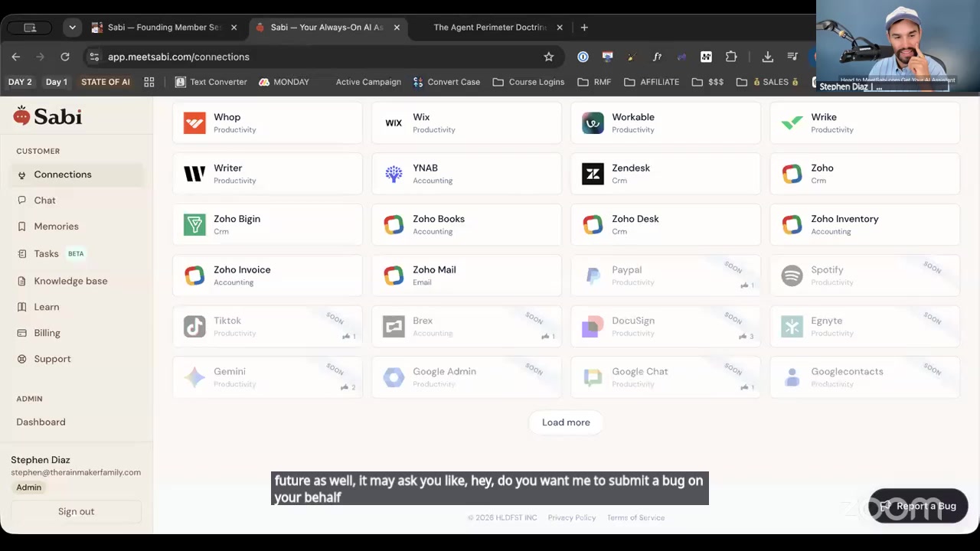The width and height of the screenshot is (980, 551).
Task: Open the Convert Case bookmark
Action: 446,82
